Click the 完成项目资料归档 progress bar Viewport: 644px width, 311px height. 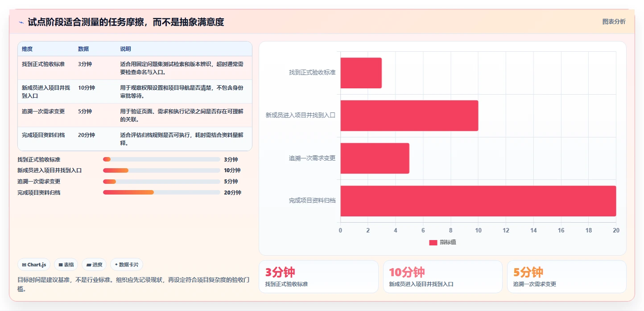161,192
